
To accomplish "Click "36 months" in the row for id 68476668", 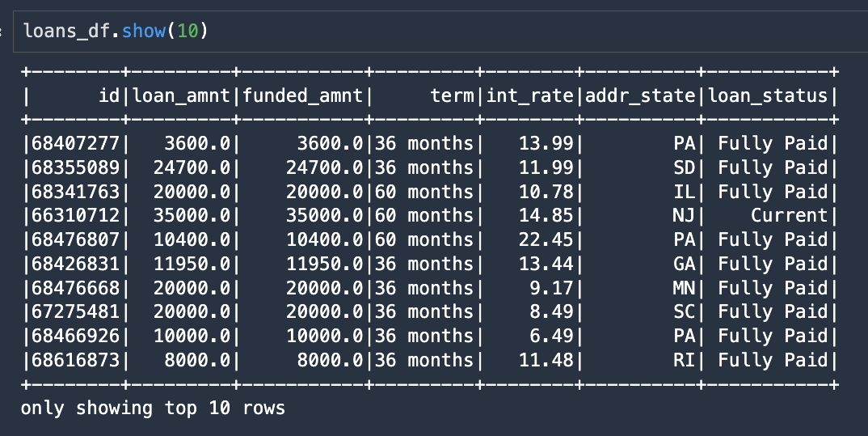I will (424, 287).
